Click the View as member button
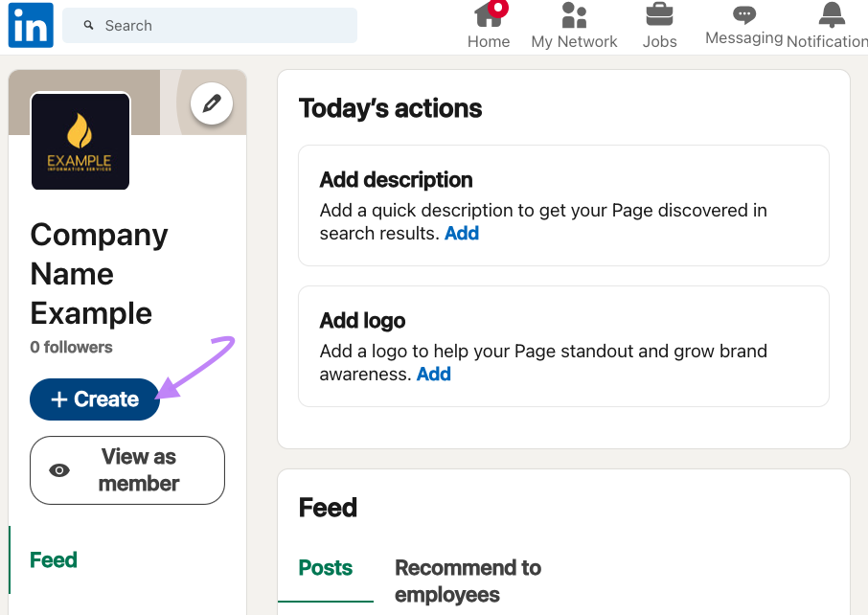The width and height of the screenshot is (868, 615). (x=127, y=470)
